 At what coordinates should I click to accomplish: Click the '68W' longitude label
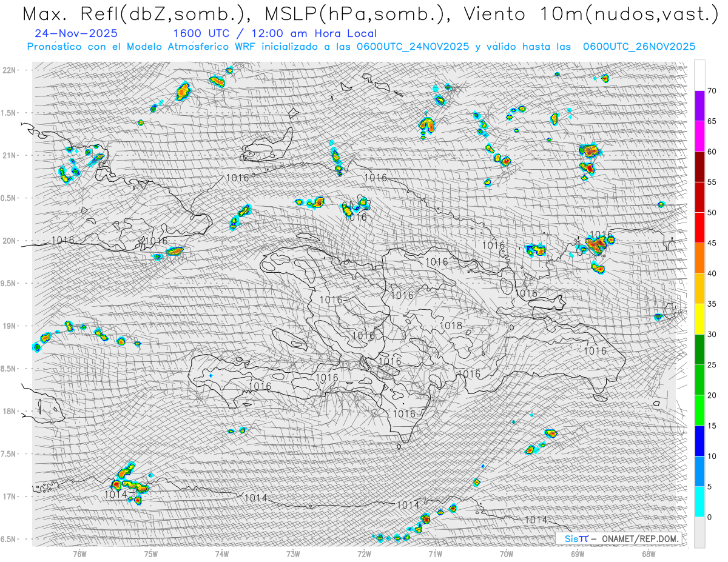pos(648,554)
